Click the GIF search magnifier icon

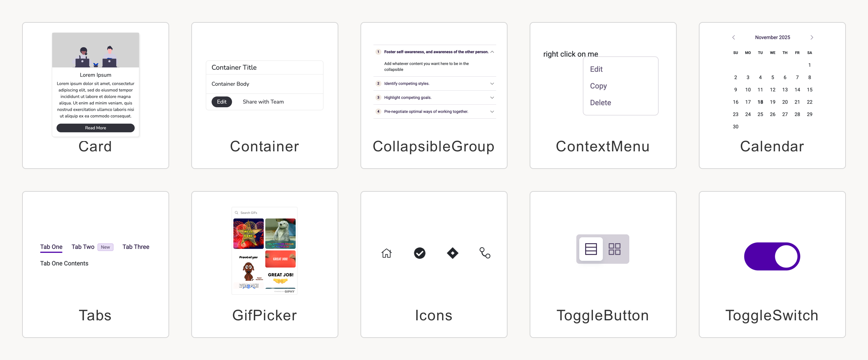point(236,213)
